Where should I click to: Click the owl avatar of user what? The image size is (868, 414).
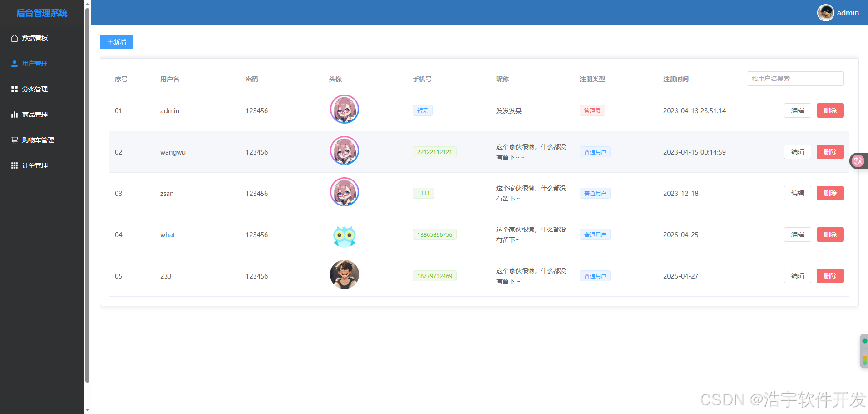(345, 236)
